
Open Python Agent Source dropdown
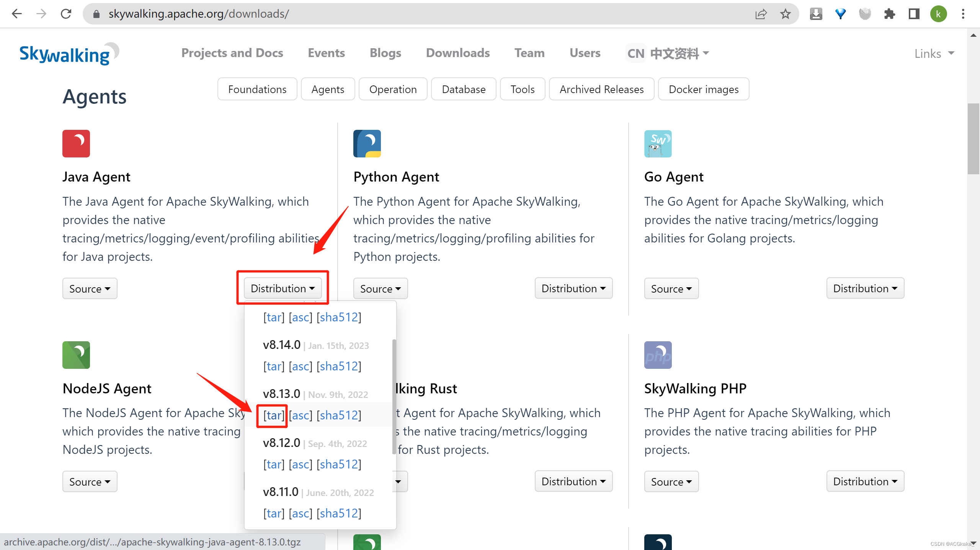pyautogui.click(x=381, y=288)
